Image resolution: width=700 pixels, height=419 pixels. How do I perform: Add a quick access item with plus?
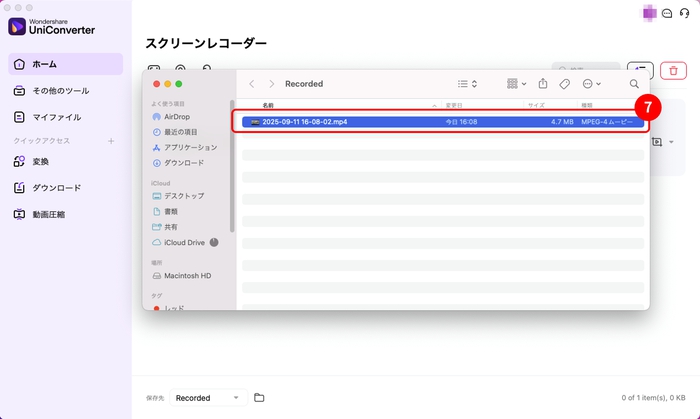point(111,141)
